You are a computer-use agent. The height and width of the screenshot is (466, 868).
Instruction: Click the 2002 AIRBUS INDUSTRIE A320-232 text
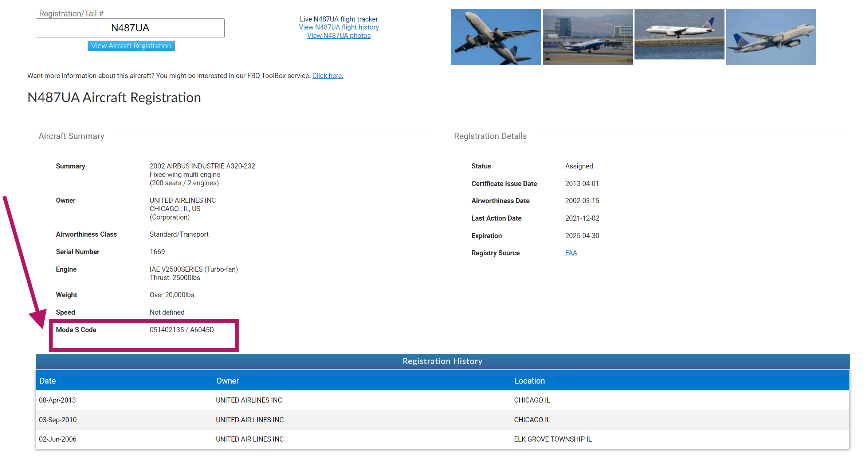tap(203, 166)
